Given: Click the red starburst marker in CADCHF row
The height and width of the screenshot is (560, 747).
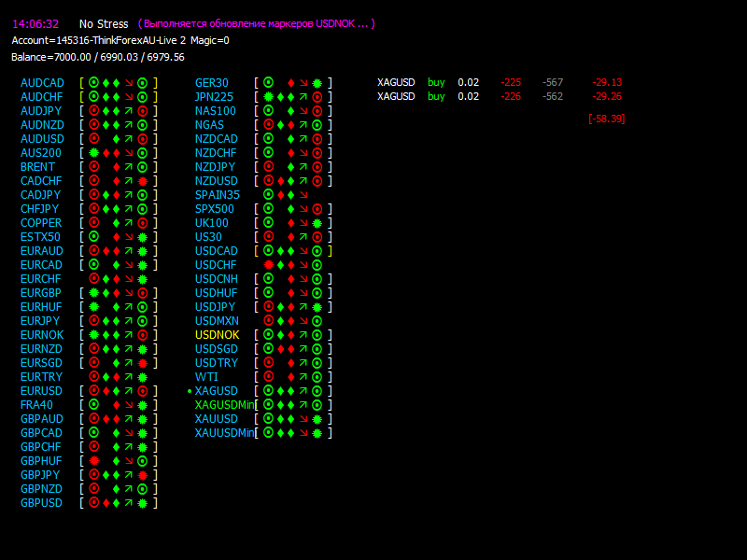Looking at the screenshot, I should click(143, 181).
